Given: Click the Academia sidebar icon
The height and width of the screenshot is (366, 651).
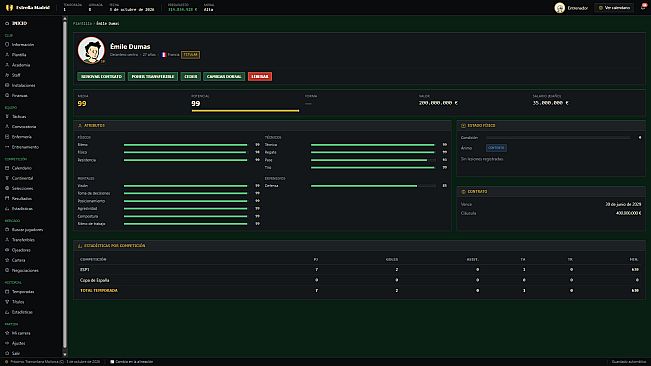Looking at the screenshot, I should [7, 65].
